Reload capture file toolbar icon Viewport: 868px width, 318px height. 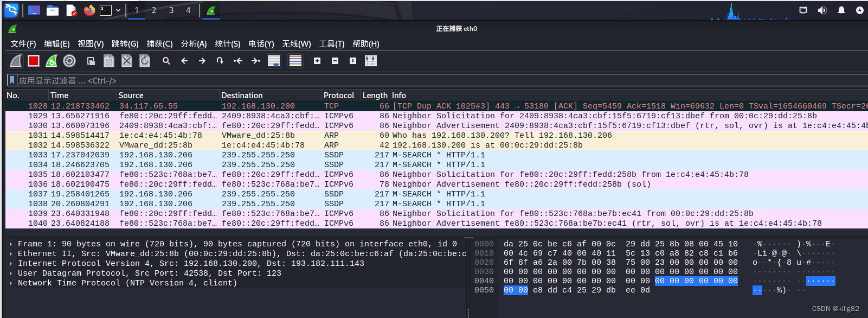point(145,61)
